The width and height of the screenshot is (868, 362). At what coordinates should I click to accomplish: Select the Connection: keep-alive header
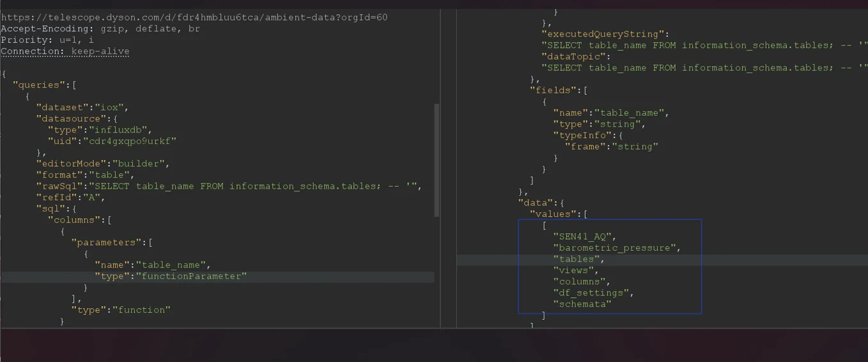[x=65, y=51]
